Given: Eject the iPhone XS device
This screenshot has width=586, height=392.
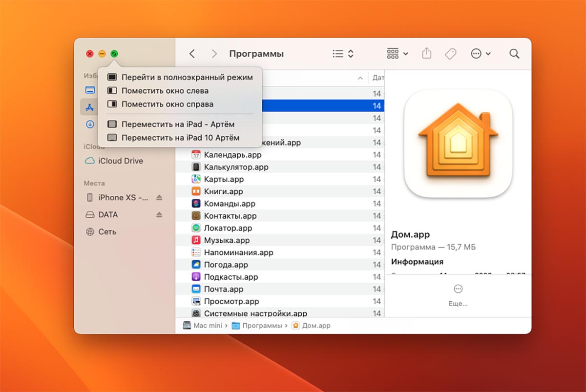Looking at the screenshot, I should (159, 198).
